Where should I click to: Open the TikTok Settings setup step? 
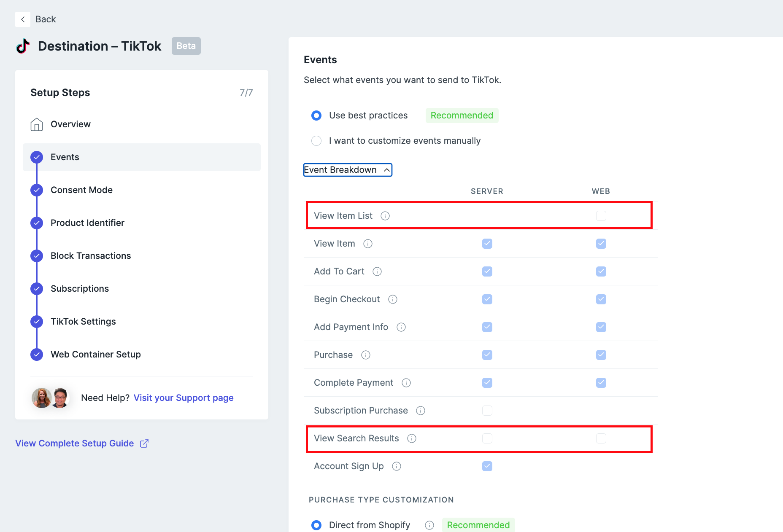(142, 322)
